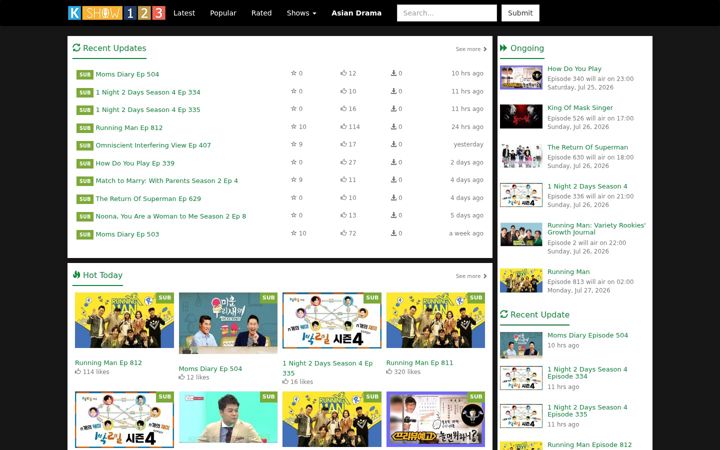Open 1 Night 2 Days Season 4 Ep 334 link
The width and height of the screenshot is (720, 450).
(x=148, y=92)
